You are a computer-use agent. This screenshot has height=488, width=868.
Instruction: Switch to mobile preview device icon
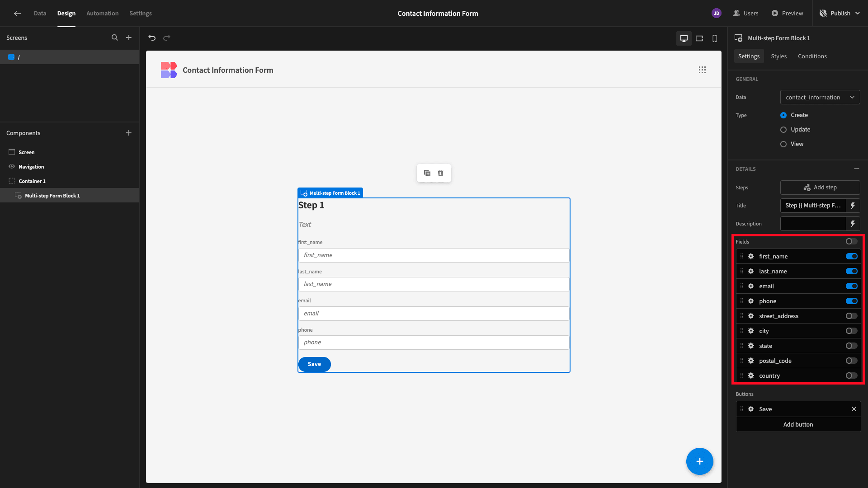pyautogui.click(x=715, y=38)
